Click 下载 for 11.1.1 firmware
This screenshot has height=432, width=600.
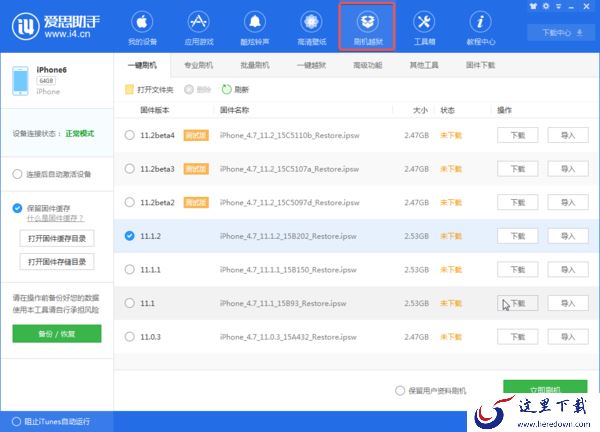(518, 269)
